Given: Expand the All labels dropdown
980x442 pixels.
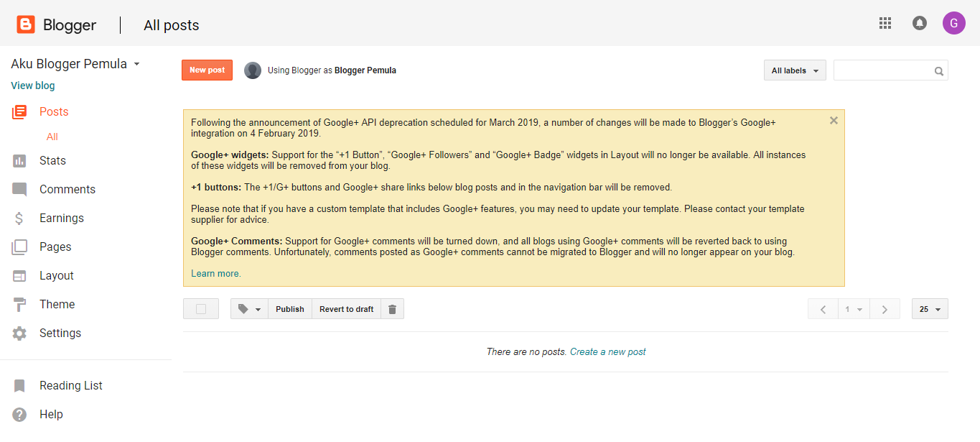Looking at the screenshot, I should pyautogui.click(x=795, y=70).
